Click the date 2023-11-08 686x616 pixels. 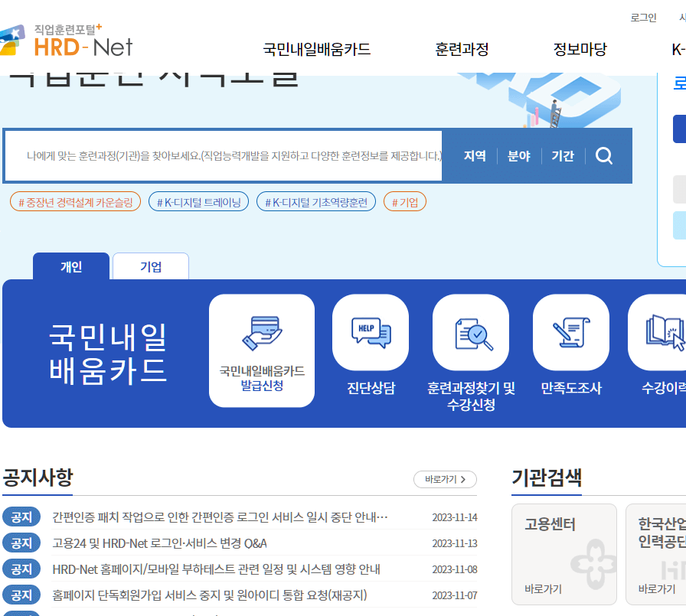pos(455,569)
